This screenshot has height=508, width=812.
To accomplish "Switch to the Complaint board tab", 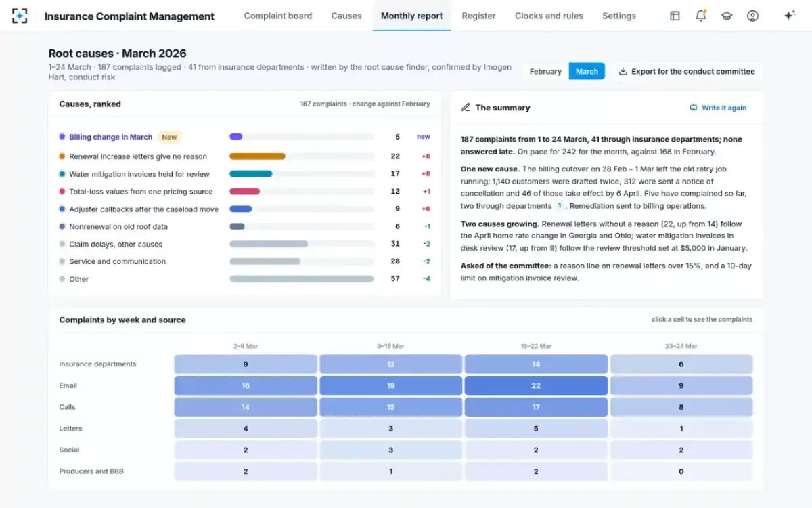I will click(278, 16).
